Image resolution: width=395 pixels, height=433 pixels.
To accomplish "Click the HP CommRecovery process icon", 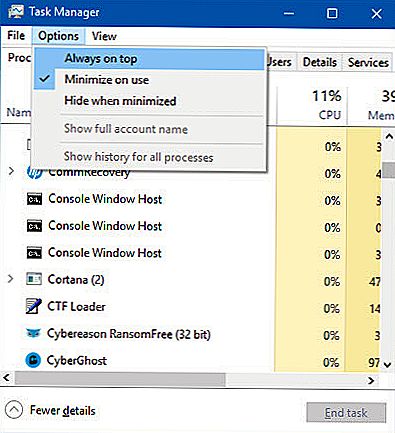I will coord(34,173).
